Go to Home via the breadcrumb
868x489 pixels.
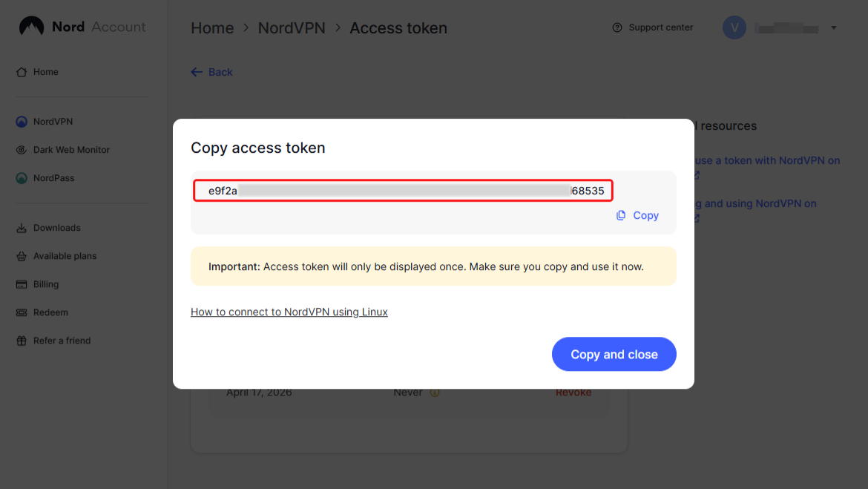[x=212, y=27]
